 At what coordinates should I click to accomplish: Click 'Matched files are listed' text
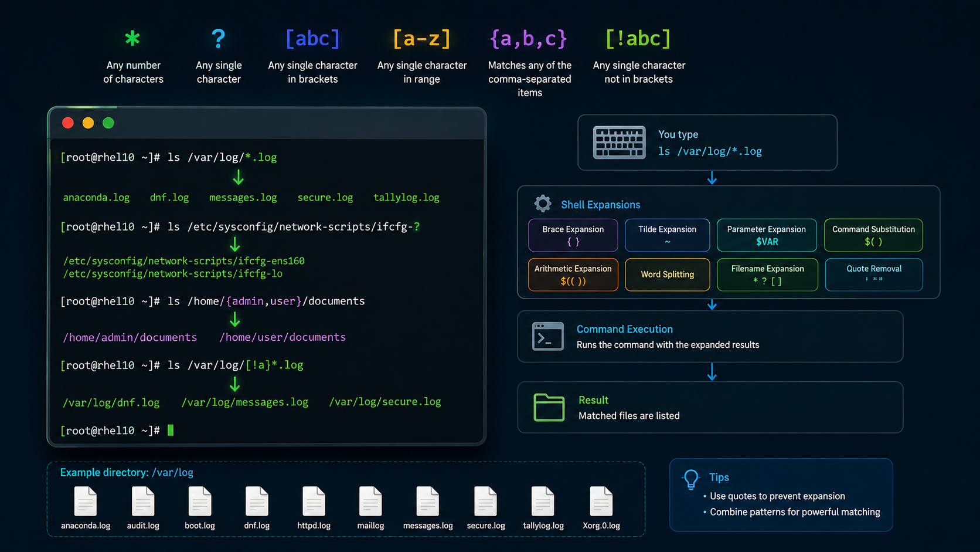coord(629,415)
